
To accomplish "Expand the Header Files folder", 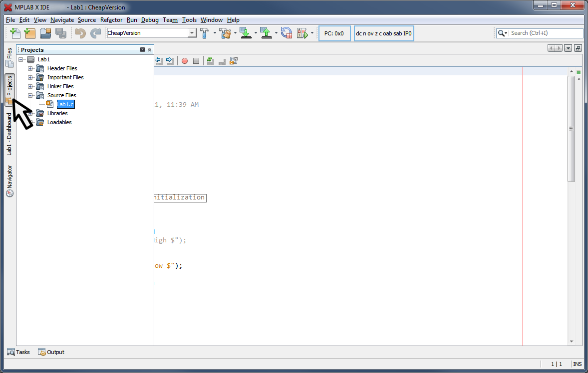I will click(x=31, y=68).
